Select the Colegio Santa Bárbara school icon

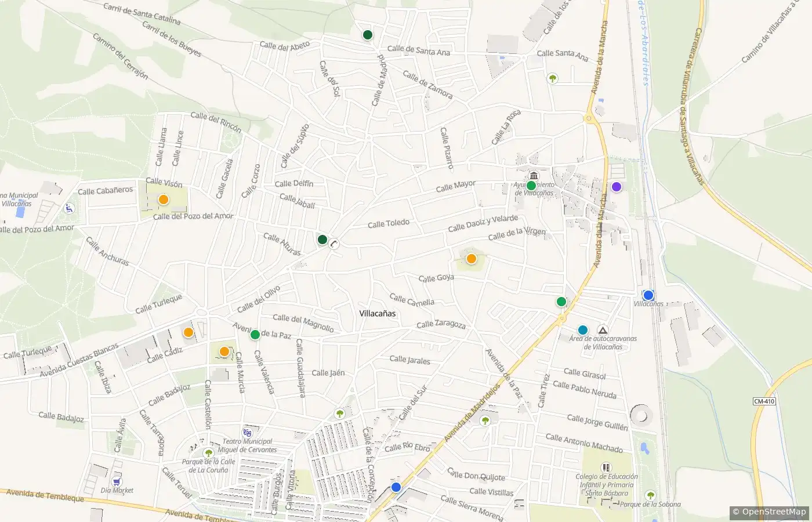[606, 467]
